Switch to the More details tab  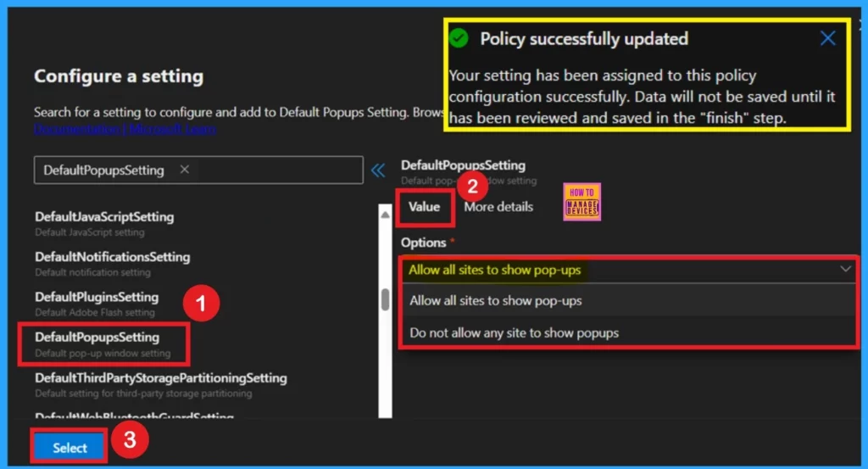click(498, 207)
